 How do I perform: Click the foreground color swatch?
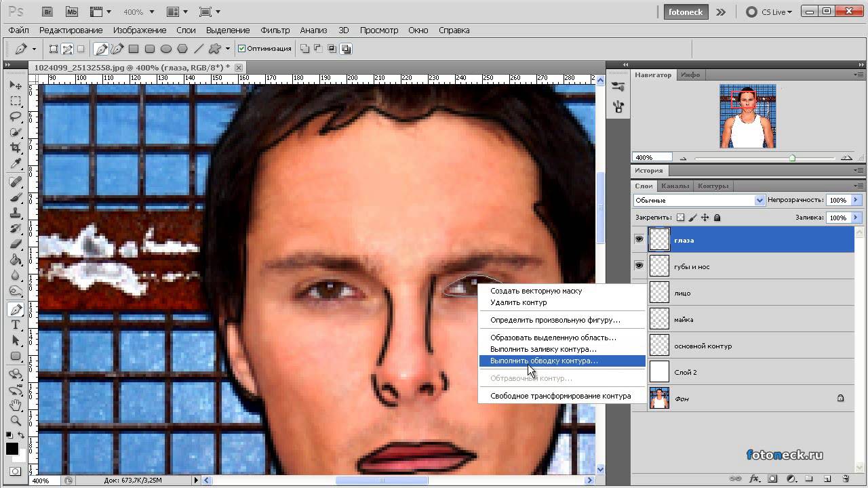click(x=12, y=449)
